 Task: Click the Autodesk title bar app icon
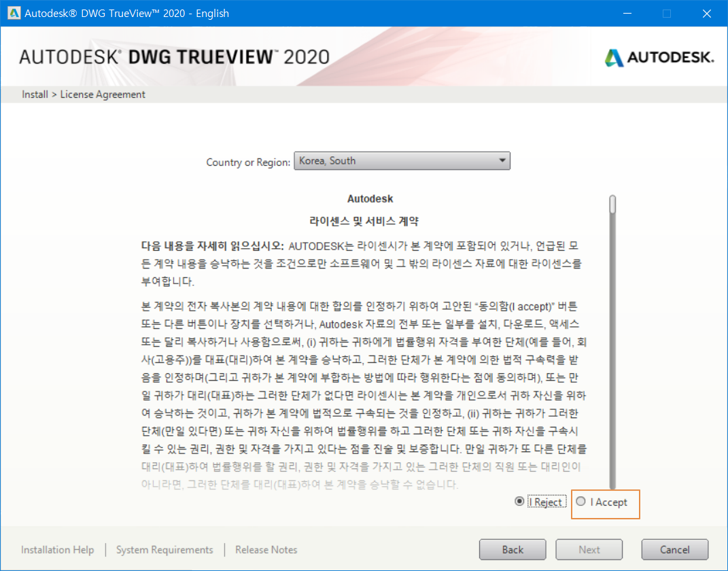[14, 13]
